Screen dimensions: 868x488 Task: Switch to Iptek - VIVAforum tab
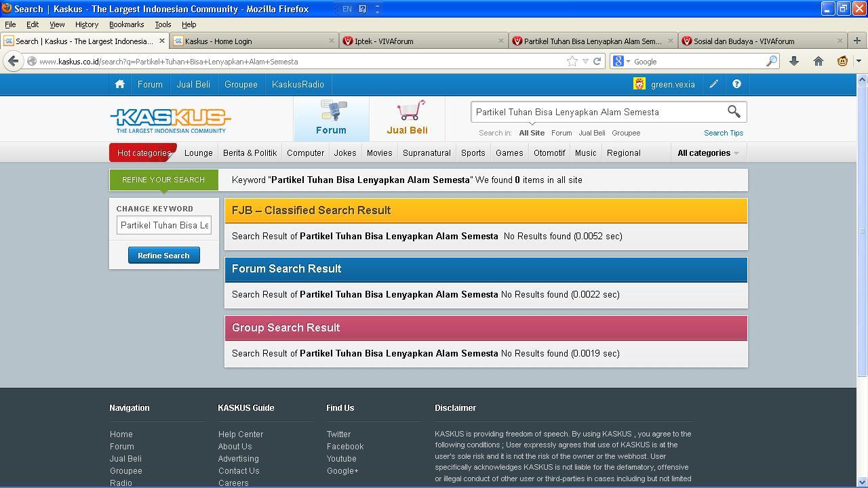point(423,41)
